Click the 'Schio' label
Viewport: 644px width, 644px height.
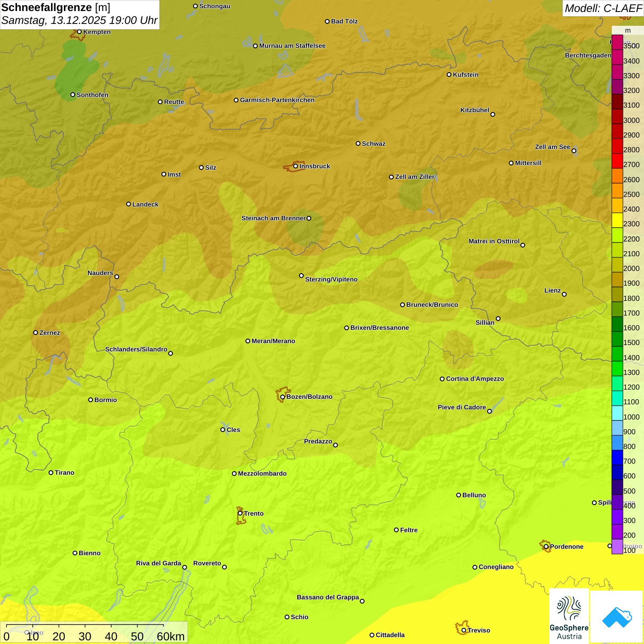(x=299, y=617)
